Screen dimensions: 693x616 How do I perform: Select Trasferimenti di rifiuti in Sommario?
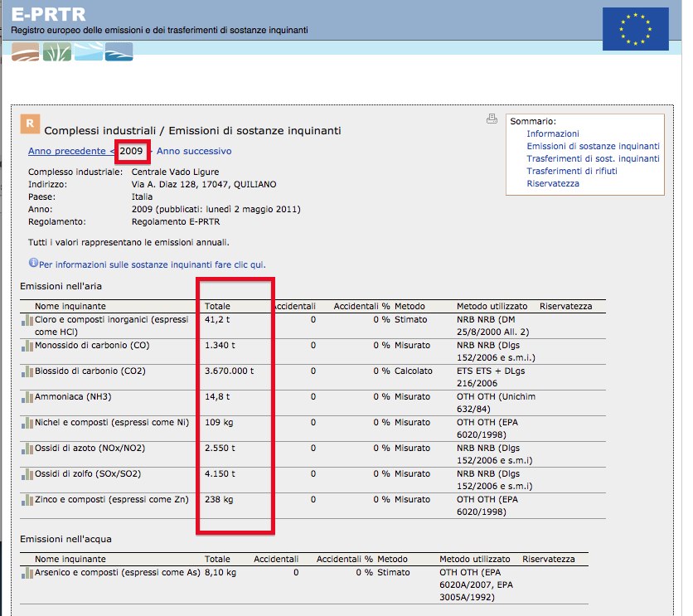(x=571, y=171)
